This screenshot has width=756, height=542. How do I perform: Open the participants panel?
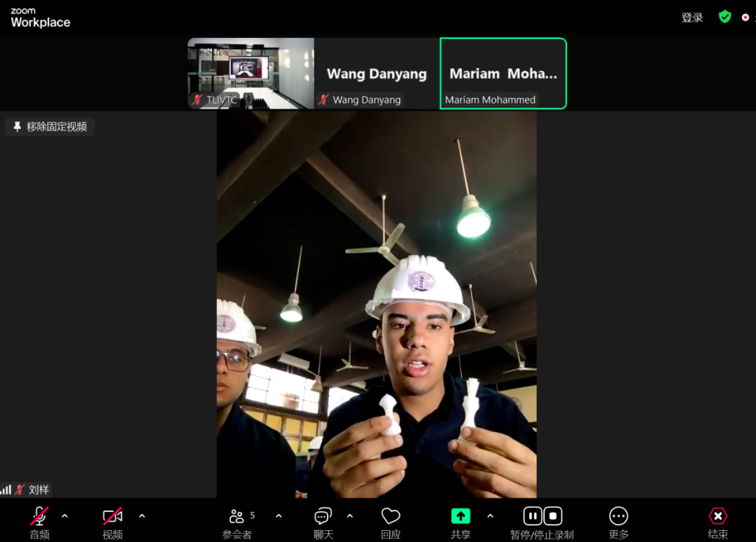coord(237,517)
